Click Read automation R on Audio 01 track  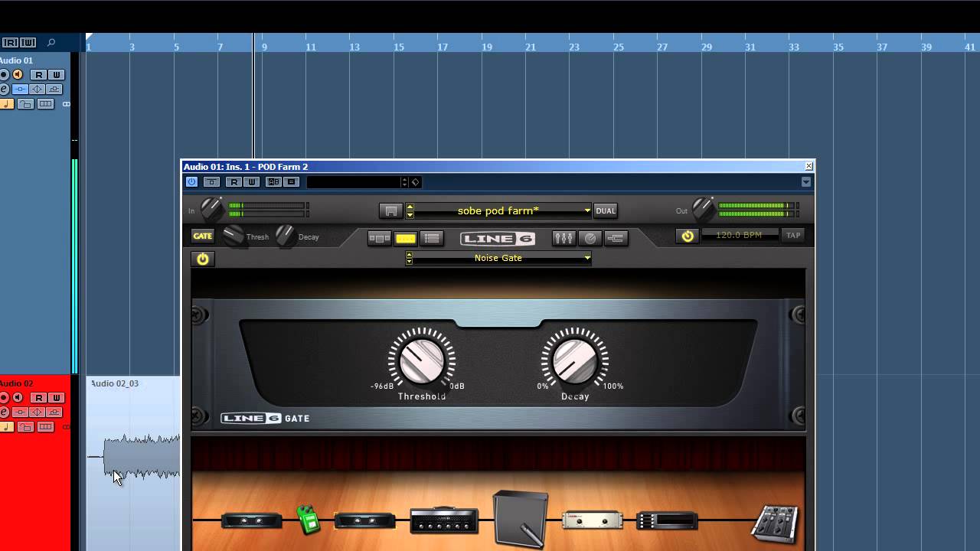(38, 75)
